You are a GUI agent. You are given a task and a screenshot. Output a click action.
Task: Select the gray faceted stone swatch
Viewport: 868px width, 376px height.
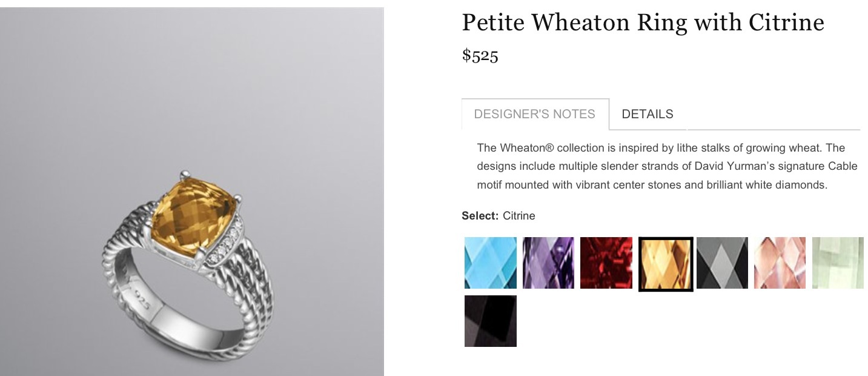tap(722, 263)
